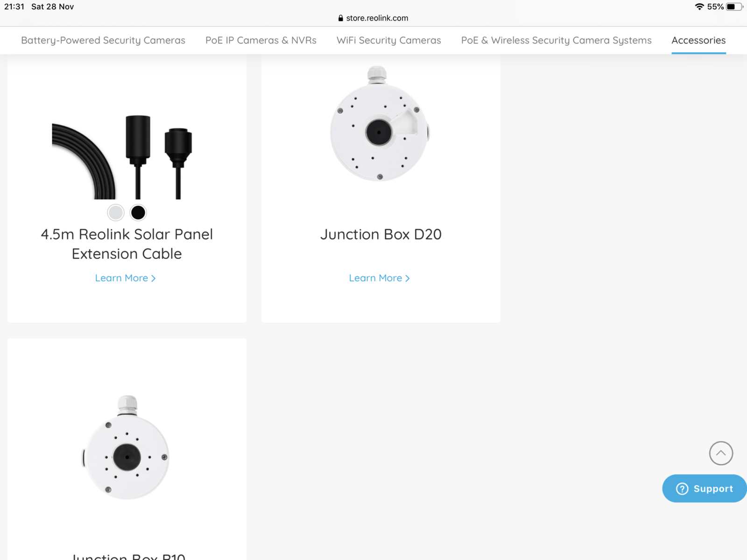The image size is (747, 560).
Task: Click the scroll-to-top arrow button
Action: 721,453
